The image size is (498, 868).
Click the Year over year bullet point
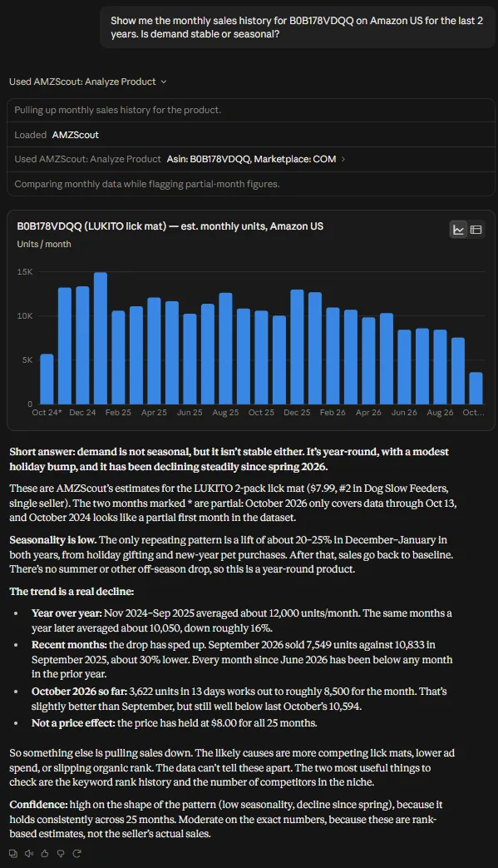(x=242, y=621)
